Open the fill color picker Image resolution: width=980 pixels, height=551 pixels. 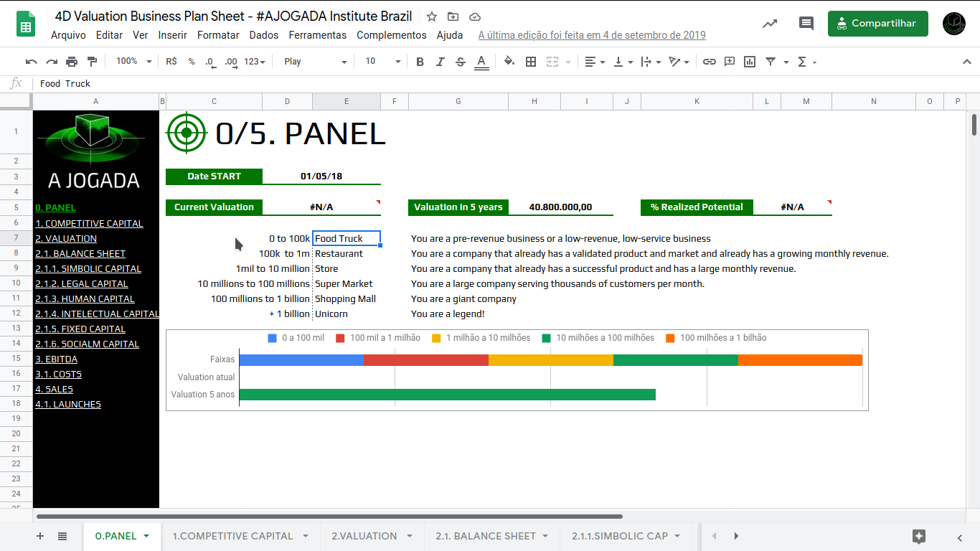[x=509, y=62]
